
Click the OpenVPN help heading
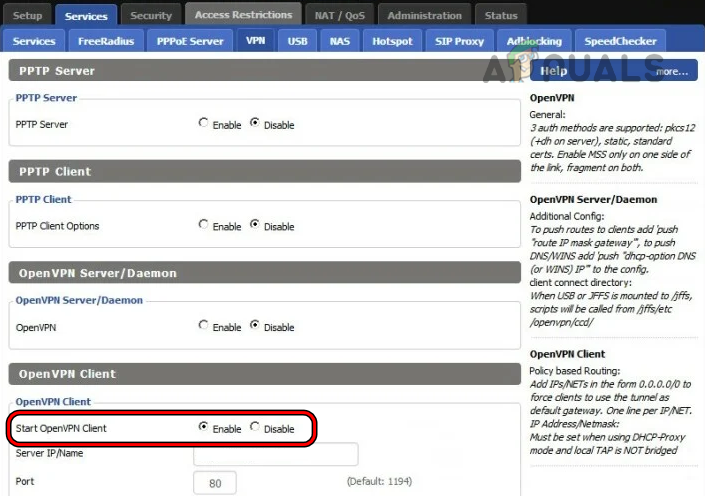552,98
